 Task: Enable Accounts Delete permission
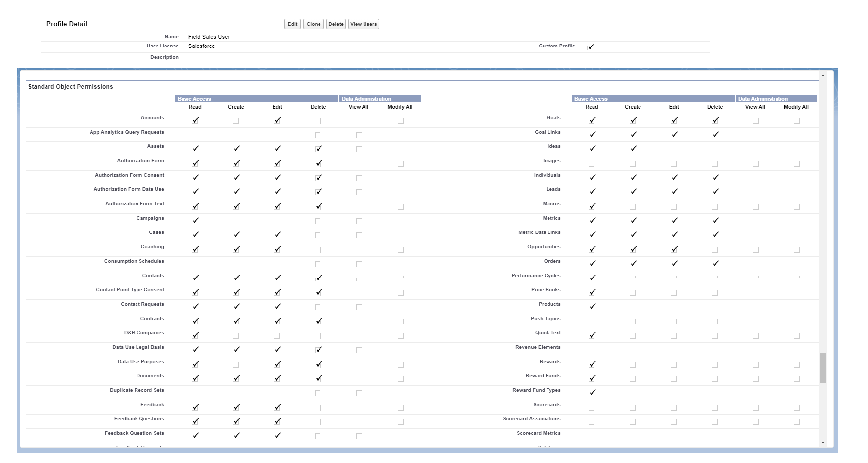(318, 121)
